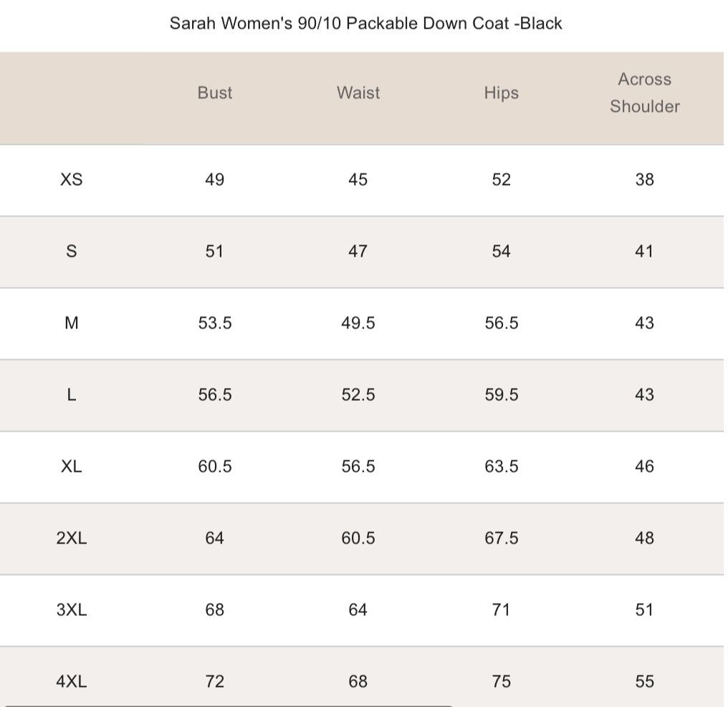Click the S size row label
The height and width of the screenshot is (707, 728).
click(71, 252)
